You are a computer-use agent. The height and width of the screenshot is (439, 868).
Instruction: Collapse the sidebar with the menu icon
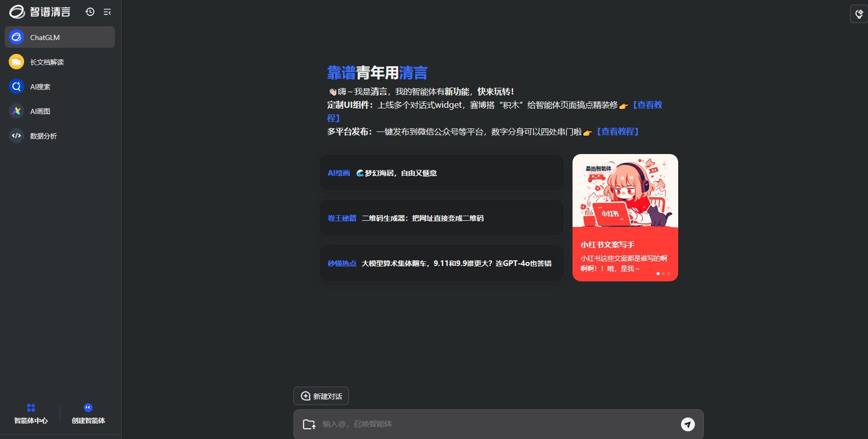point(107,12)
